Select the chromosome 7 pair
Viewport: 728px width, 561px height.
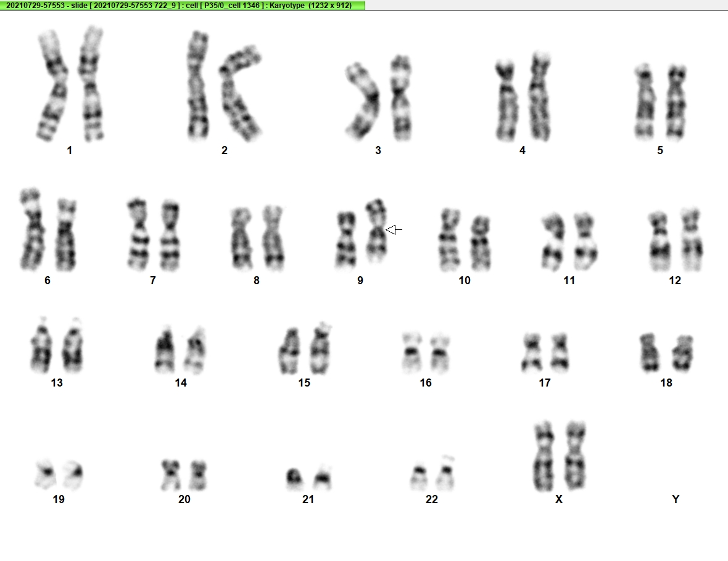pos(153,235)
